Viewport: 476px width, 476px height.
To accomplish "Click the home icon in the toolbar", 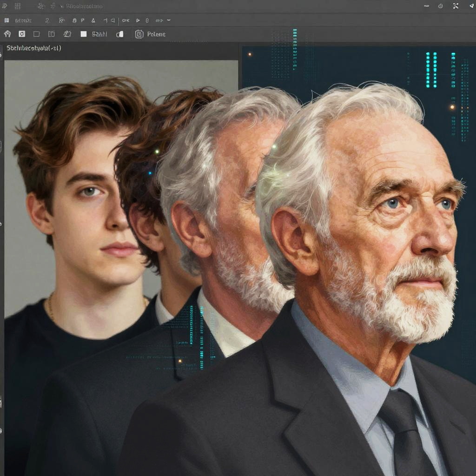I will [7, 34].
